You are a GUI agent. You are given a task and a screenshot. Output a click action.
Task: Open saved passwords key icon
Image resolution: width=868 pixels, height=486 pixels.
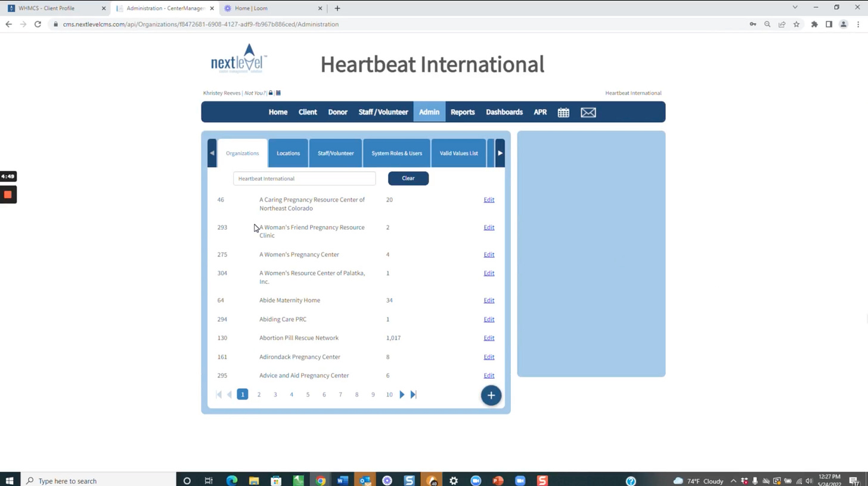[x=753, y=24]
